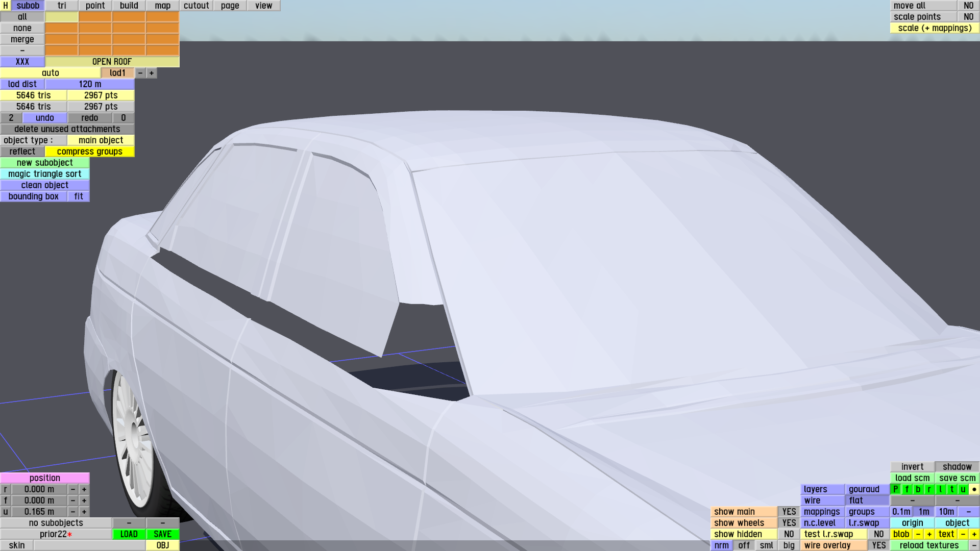Toggle show main YES value

click(x=789, y=512)
